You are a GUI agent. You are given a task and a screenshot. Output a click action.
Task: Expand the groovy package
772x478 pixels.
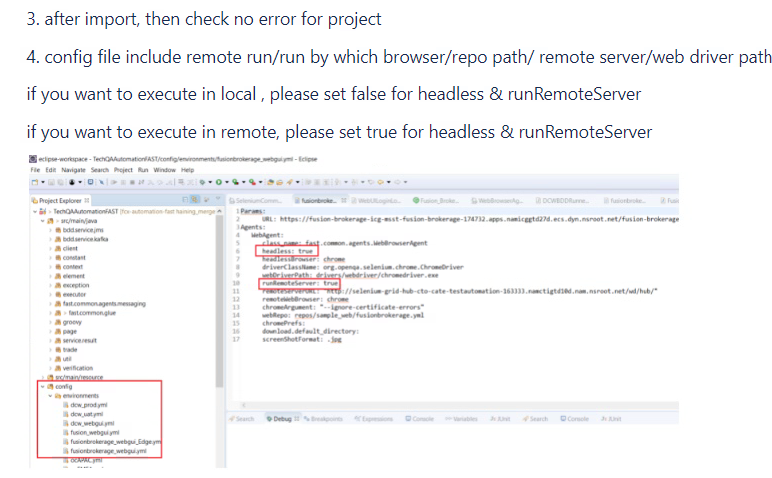pos(50,322)
